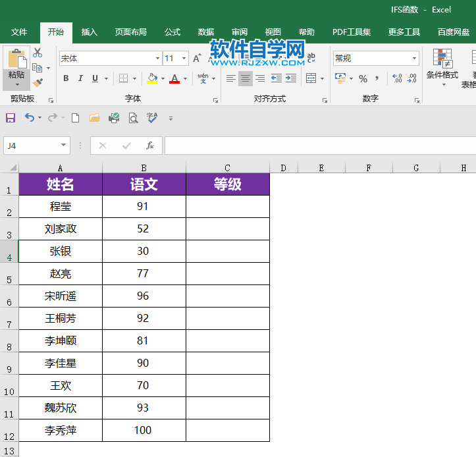
Task: Open the 文件 tab
Action: click(19, 32)
